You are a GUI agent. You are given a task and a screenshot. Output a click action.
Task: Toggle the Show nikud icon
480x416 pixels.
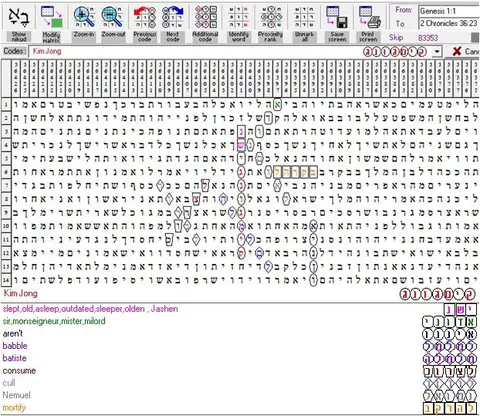coord(19,17)
